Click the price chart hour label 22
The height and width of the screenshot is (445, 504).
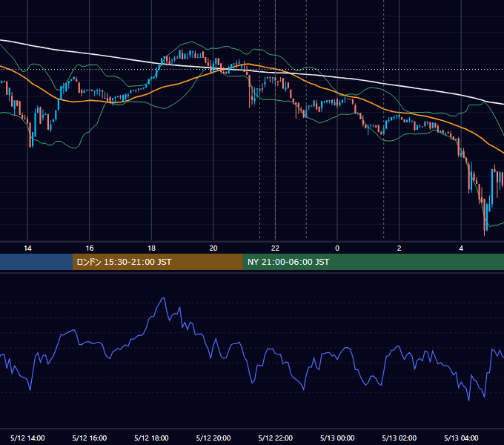pos(275,248)
